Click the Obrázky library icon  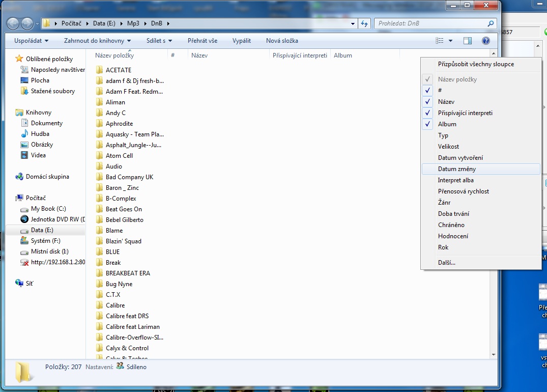24,145
